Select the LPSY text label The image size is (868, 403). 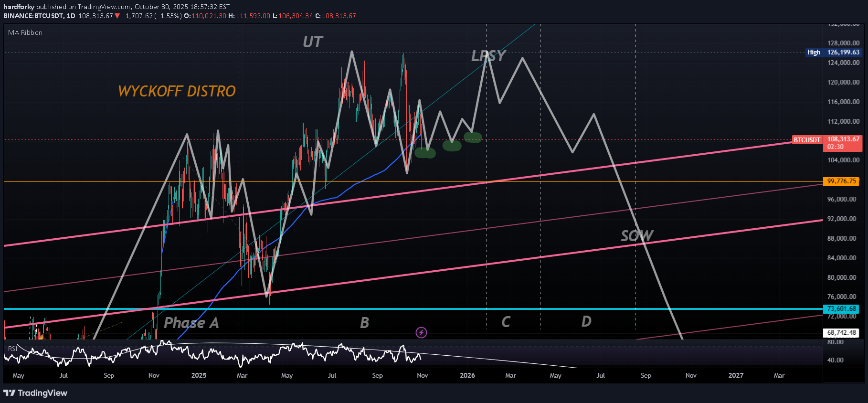[487, 56]
